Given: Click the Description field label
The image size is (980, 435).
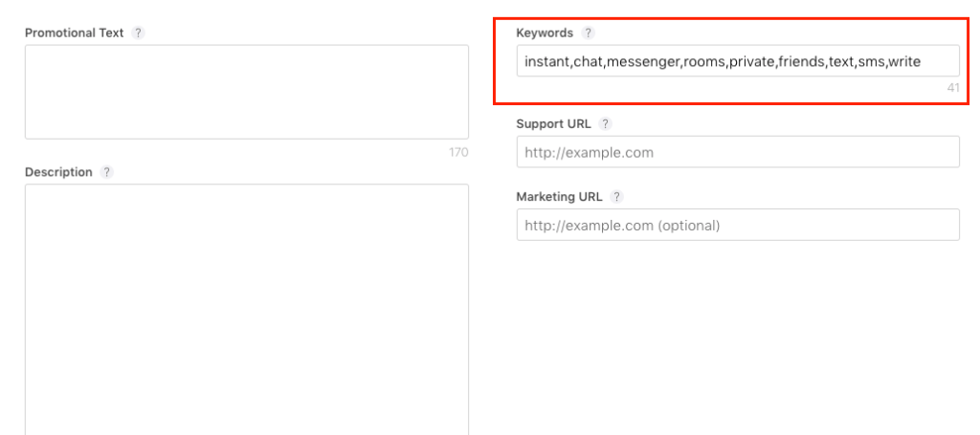Looking at the screenshot, I should pyautogui.click(x=58, y=172).
